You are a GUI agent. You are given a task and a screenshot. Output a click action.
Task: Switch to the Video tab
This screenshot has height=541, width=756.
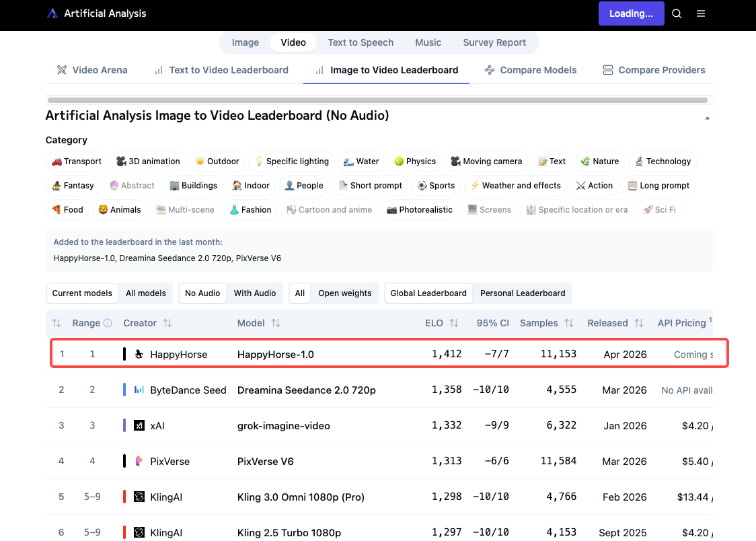[293, 42]
